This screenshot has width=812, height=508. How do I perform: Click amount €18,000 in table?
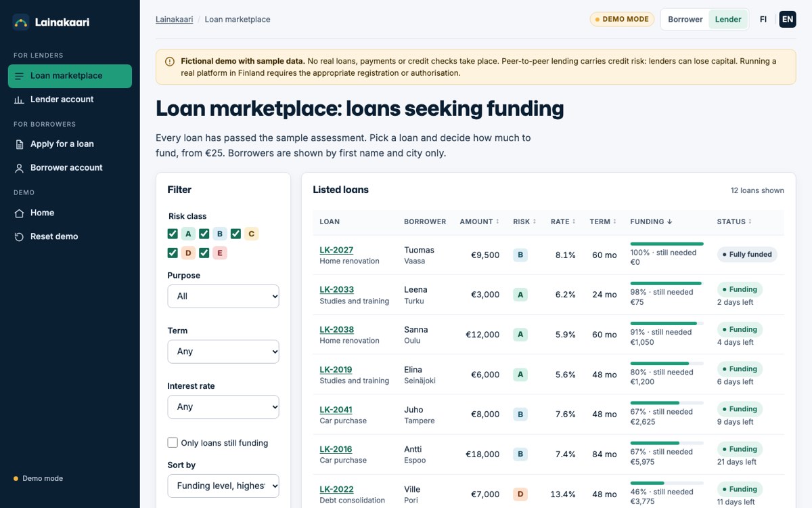click(x=479, y=454)
